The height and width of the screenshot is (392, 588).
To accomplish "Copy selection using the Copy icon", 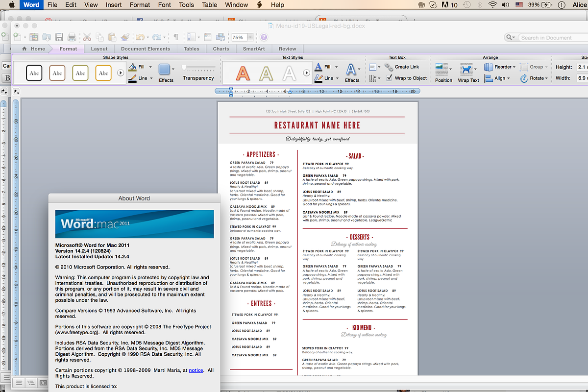I will tap(99, 37).
